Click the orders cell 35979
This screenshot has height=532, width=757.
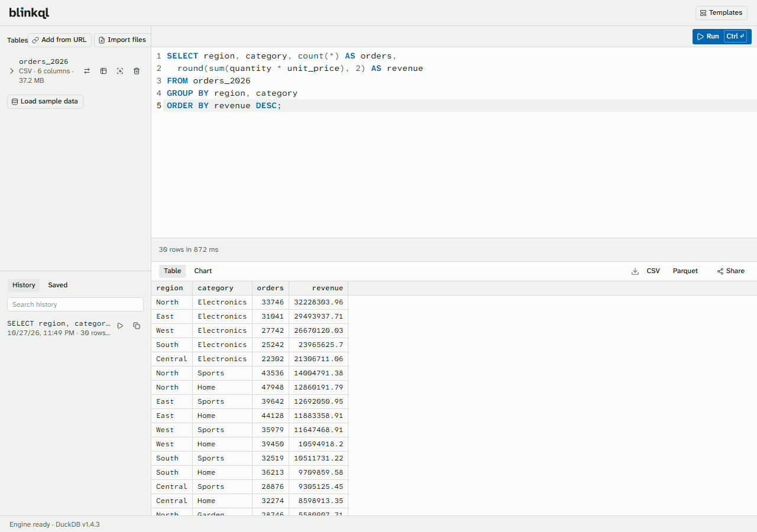pyautogui.click(x=270, y=430)
